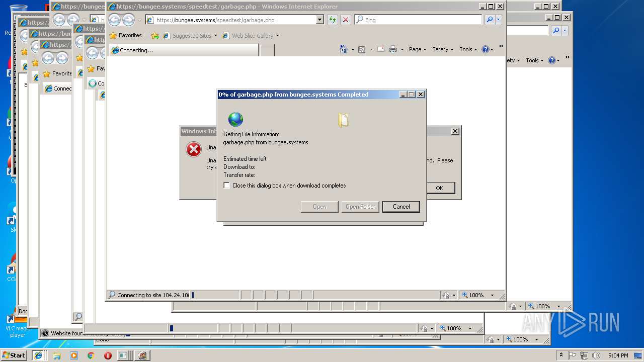This screenshot has height=362, width=644.
Task: Expand the Home button dropdown arrow
Action: pyautogui.click(x=353, y=49)
